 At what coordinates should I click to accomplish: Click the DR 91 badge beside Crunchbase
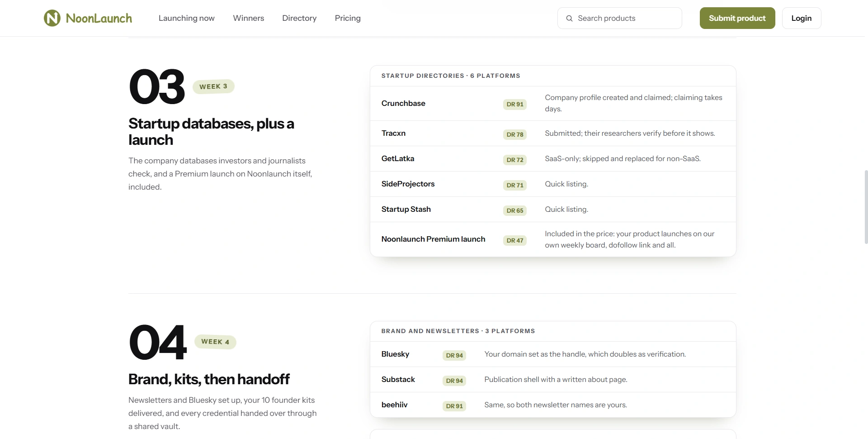click(515, 104)
